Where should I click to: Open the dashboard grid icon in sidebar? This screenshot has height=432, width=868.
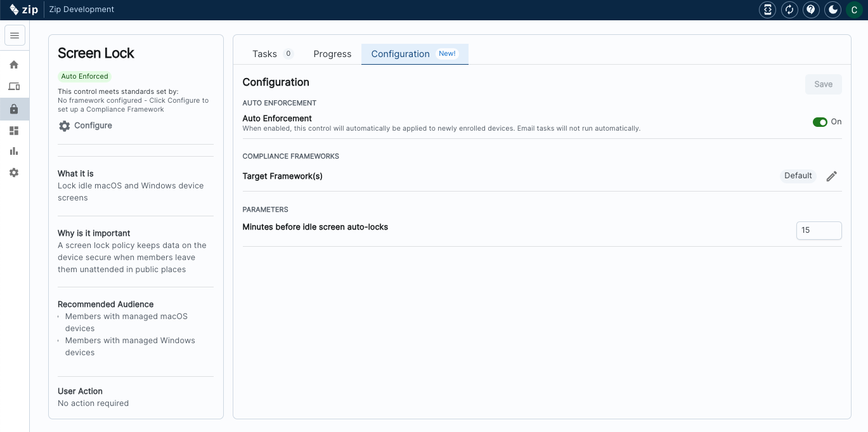click(x=14, y=131)
